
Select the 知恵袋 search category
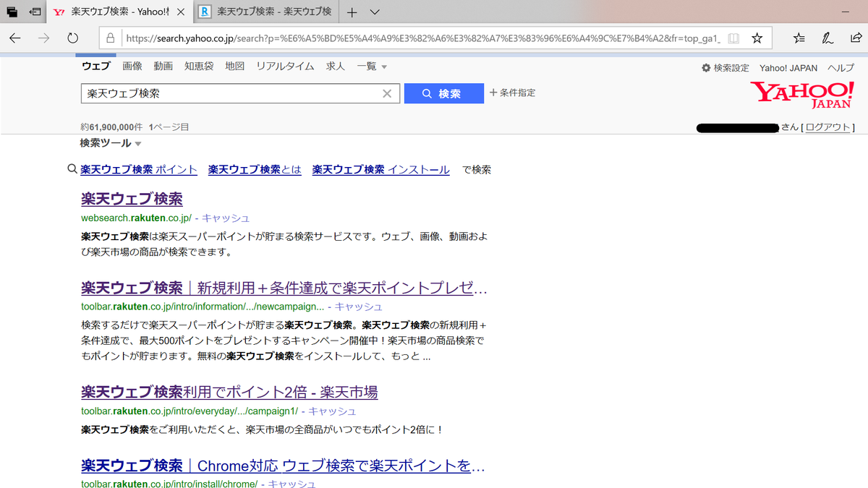click(199, 67)
